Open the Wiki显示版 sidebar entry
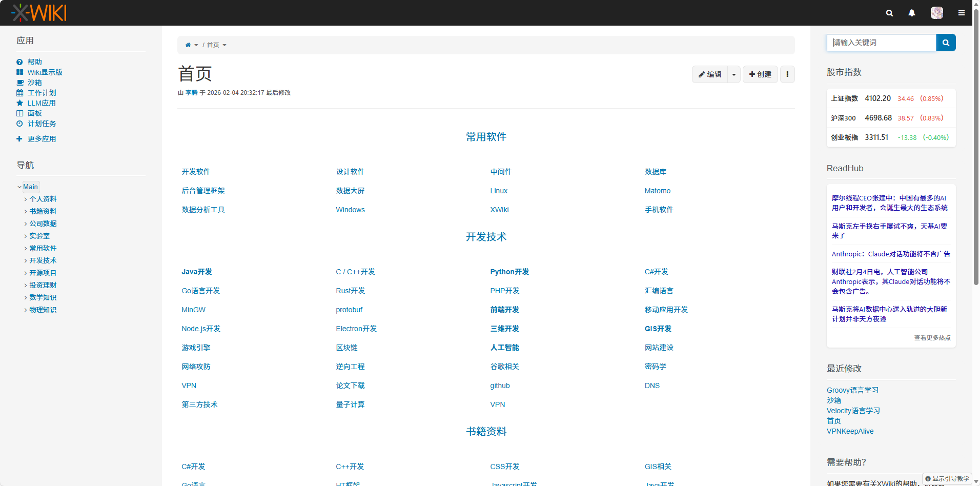Viewport: 980px width, 486px height. [x=46, y=72]
